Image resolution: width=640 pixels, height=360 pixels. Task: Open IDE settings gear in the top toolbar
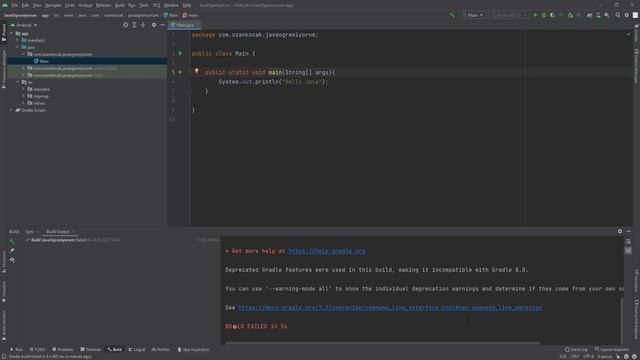tap(627, 15)
